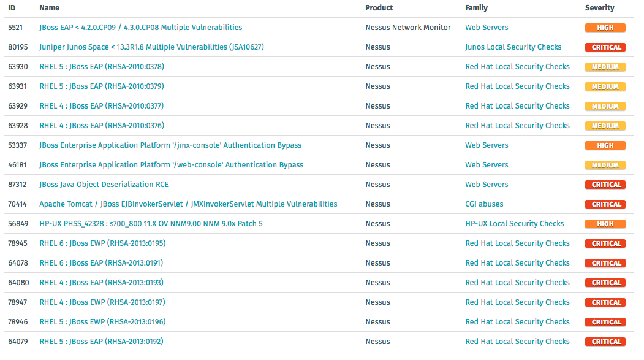Click Red Hat Local Security Checks for ID 63930
644x360 pixels.
tap(518, 67)
